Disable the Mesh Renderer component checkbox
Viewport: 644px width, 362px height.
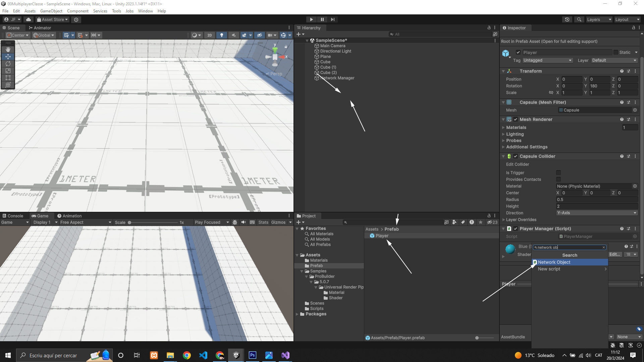(516, 119)
